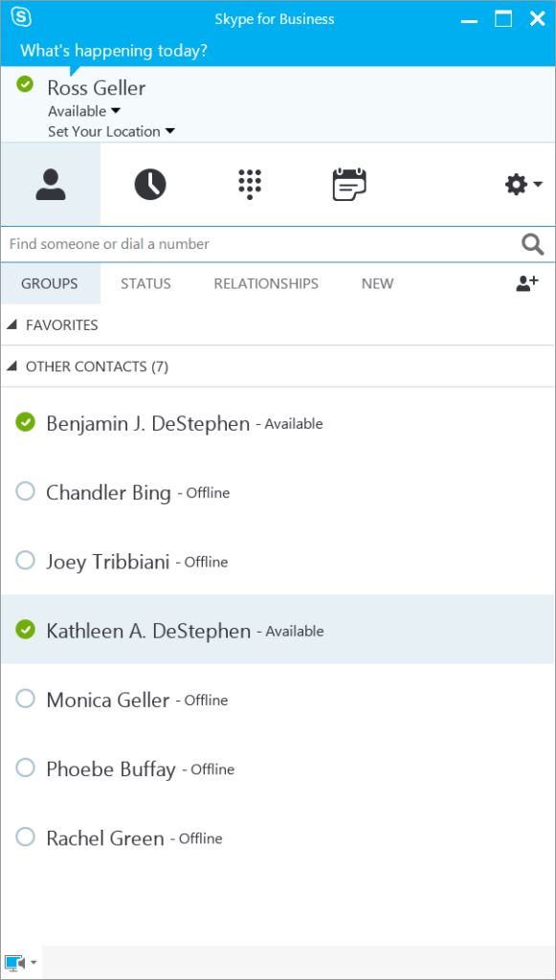The height and width of the screenshot is (980, 556).
Task: Open the Available status dropdown
Action: [84, 111]
